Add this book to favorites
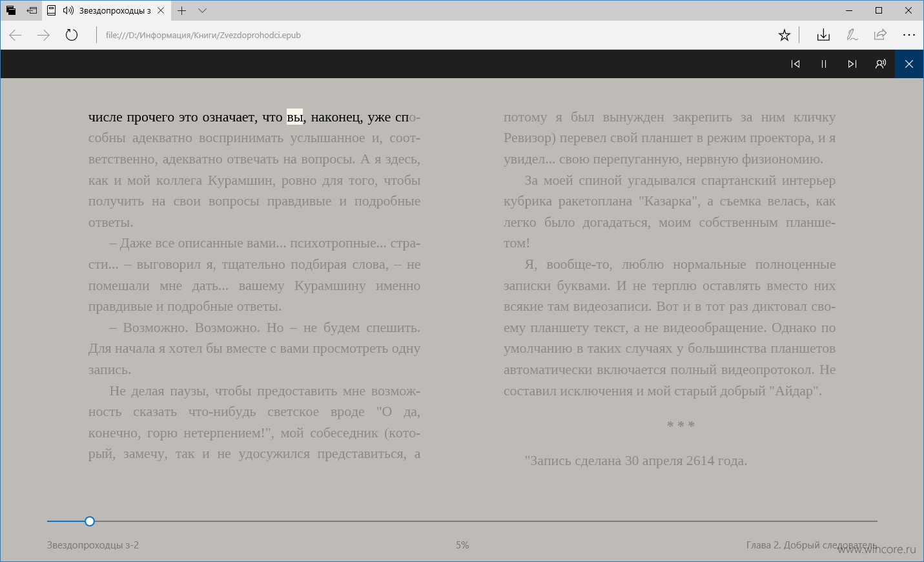Viewport: 924px width, 562px height. tap(785, 35)
